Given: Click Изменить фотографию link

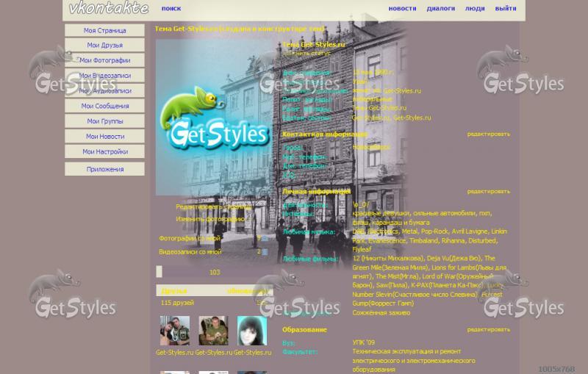Looking at the screenshot, I should (x=210, y=219).
